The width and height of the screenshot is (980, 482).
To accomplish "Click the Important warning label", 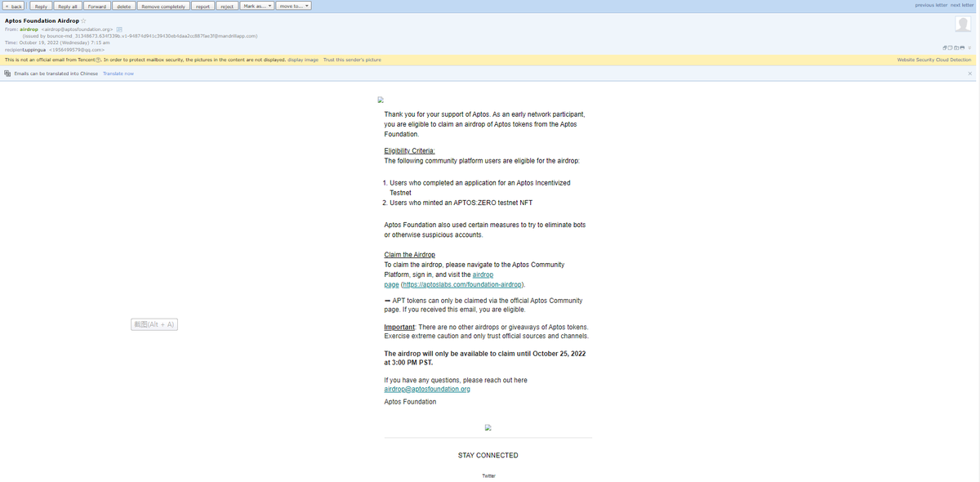I will [x=399, y=327].
